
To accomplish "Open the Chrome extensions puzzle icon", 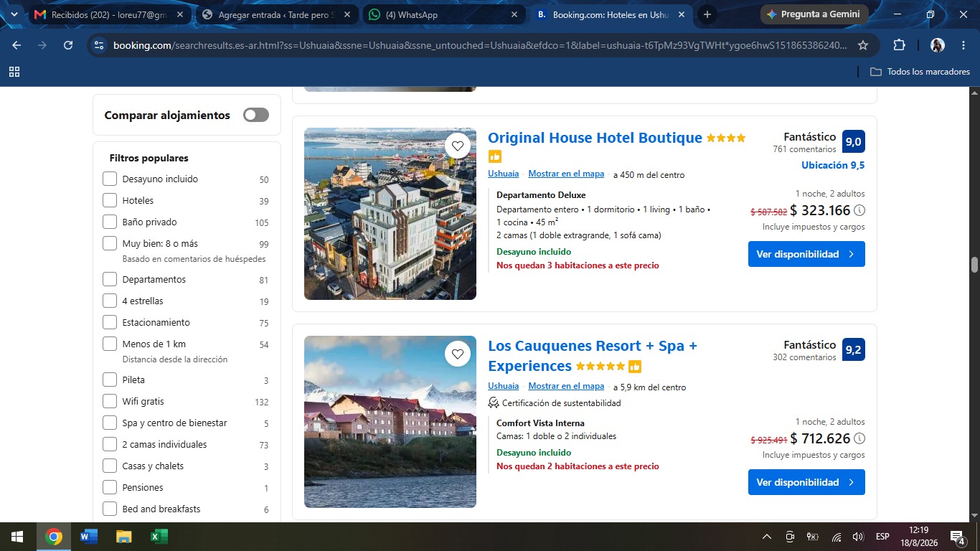I will [899, 45].
